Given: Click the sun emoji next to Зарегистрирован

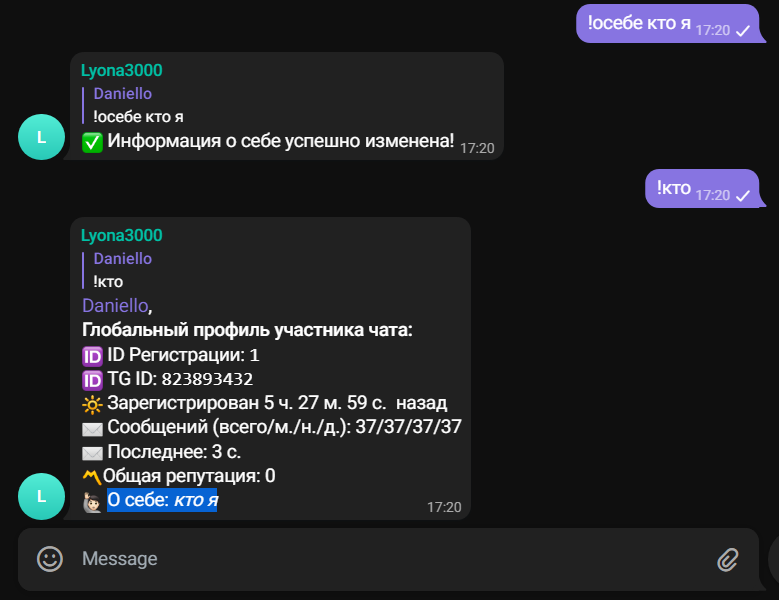Looking at the screenshot, I should (x=92, y=404).
